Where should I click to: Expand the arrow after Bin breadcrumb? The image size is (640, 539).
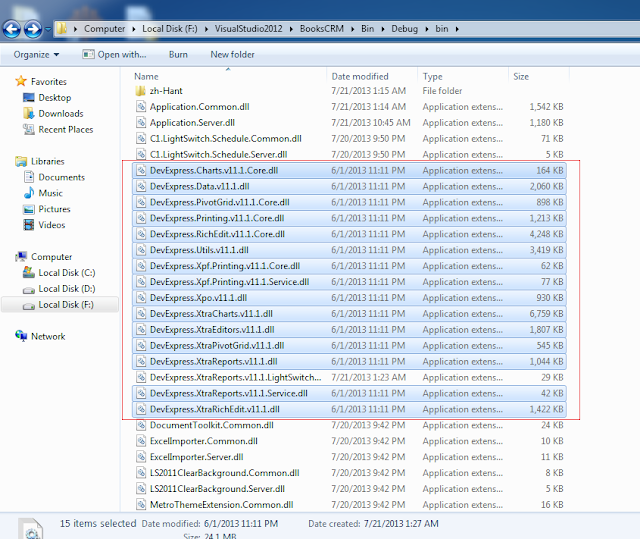[x=383, y=29]
